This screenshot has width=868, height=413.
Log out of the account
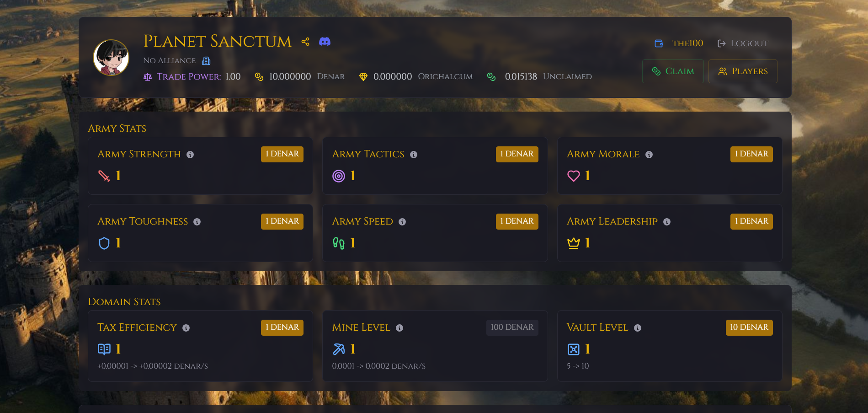(x=743, y=43)
